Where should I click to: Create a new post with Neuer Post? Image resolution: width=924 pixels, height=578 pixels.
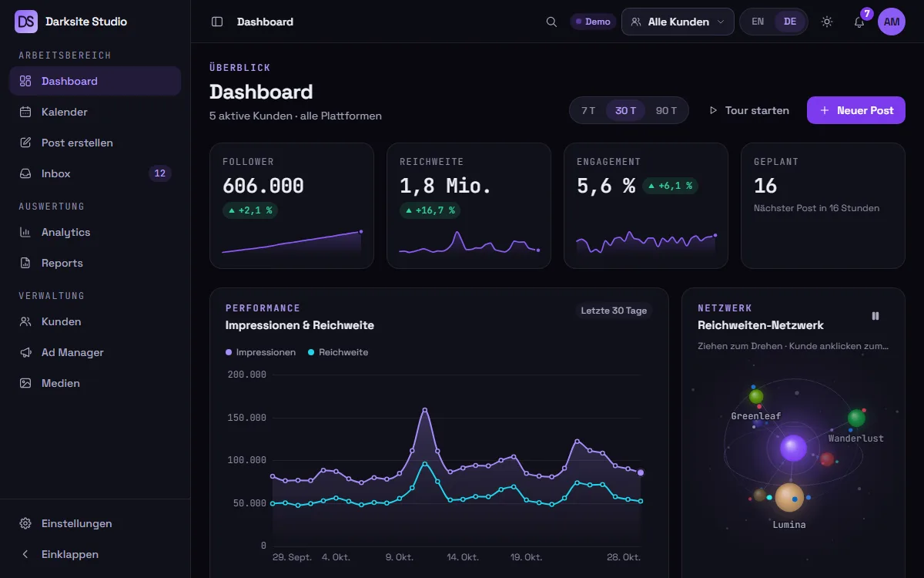856,110
